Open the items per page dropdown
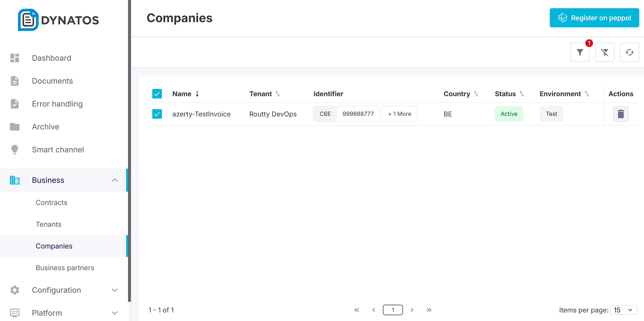 623,310
